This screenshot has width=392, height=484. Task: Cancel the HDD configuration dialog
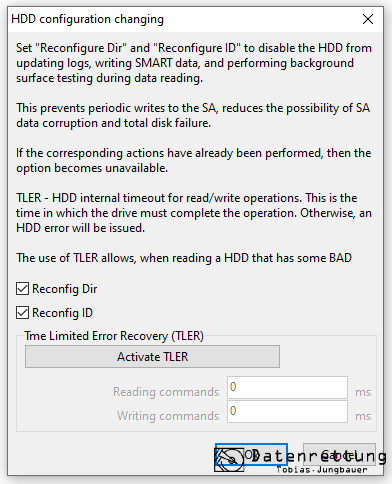339,455
